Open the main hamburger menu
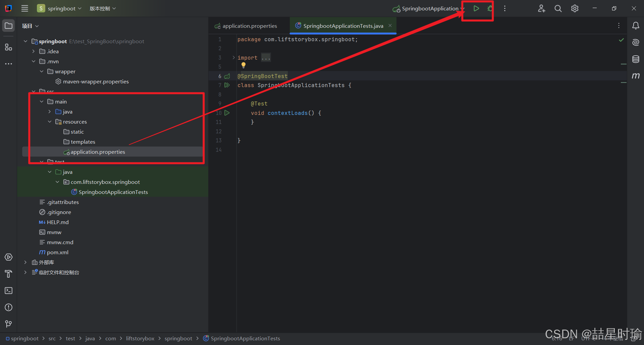The height and width of the screenshot is (345, 644). 25,8
